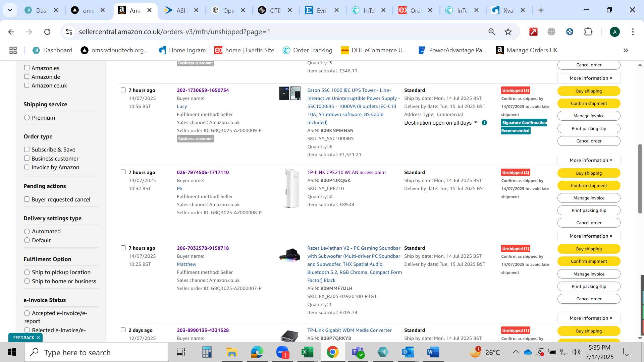Open Microsoft Teams from the taskbar
This screenshot has width=644, height=362.
(x=358, y=352)
